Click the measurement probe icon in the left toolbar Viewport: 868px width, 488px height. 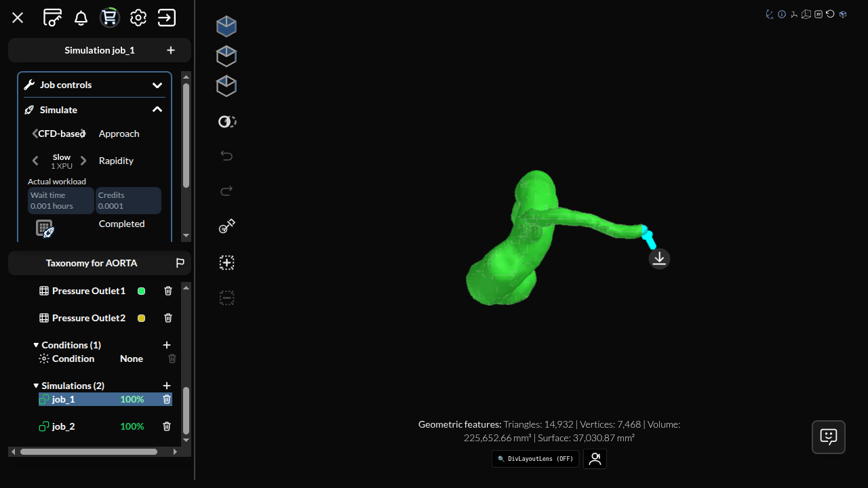pos(226,226)
